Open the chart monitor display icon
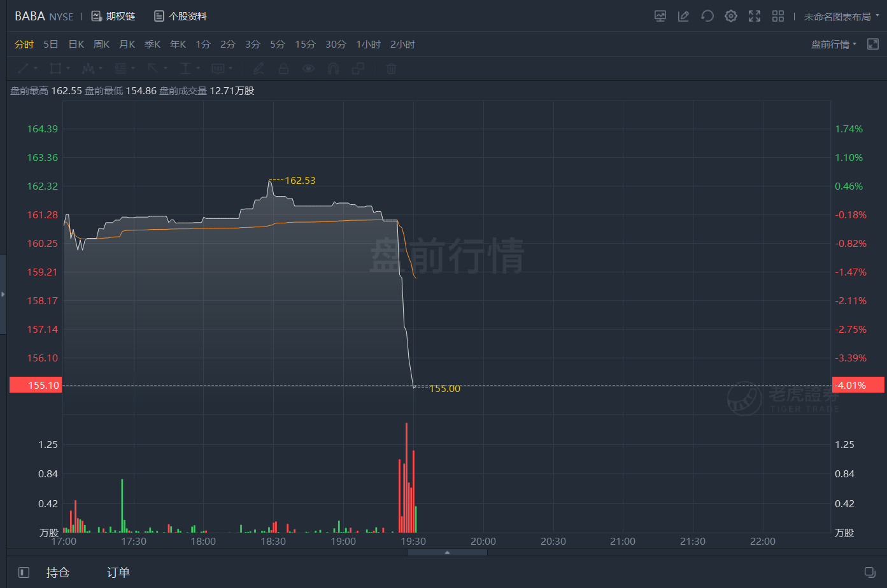Image resolution: width=887 pixels, height=588 pixels. click(x=660, y=17)
